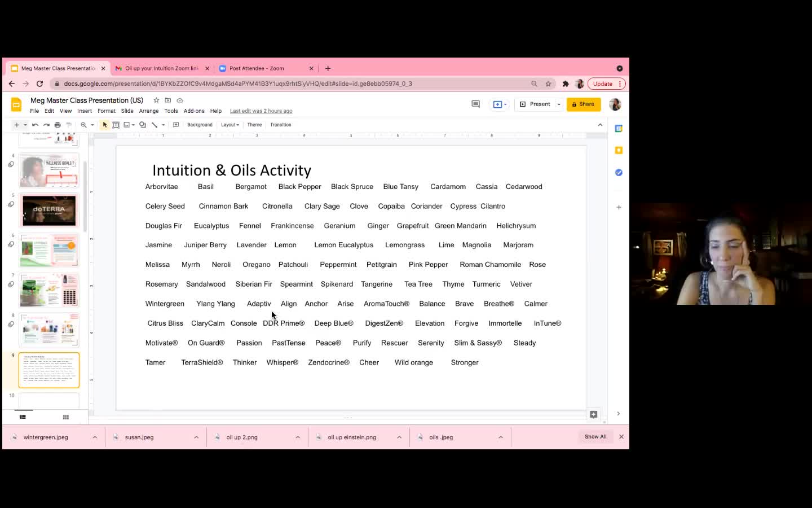Click the Explore icon at bottom right
812x508 pixels.
593,414
